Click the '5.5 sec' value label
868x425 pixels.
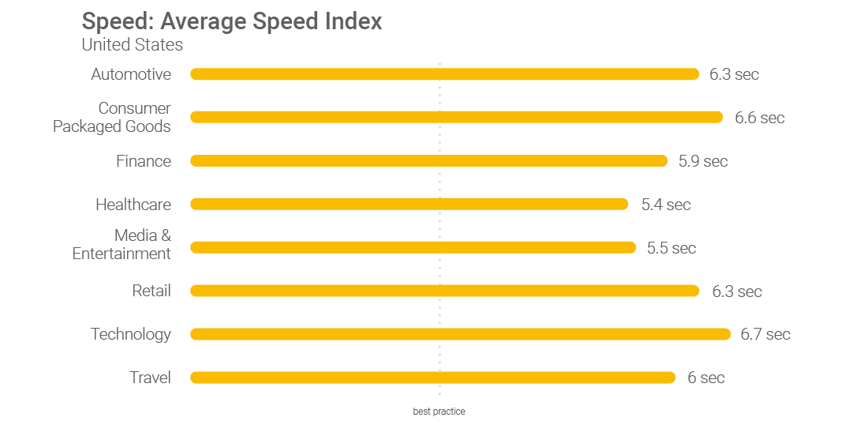672,248
